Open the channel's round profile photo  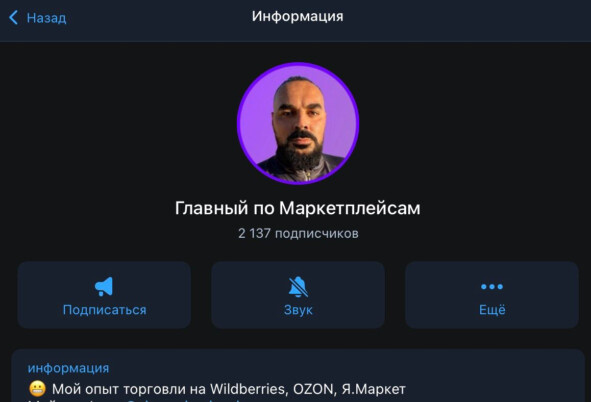[x=298, y=123]
